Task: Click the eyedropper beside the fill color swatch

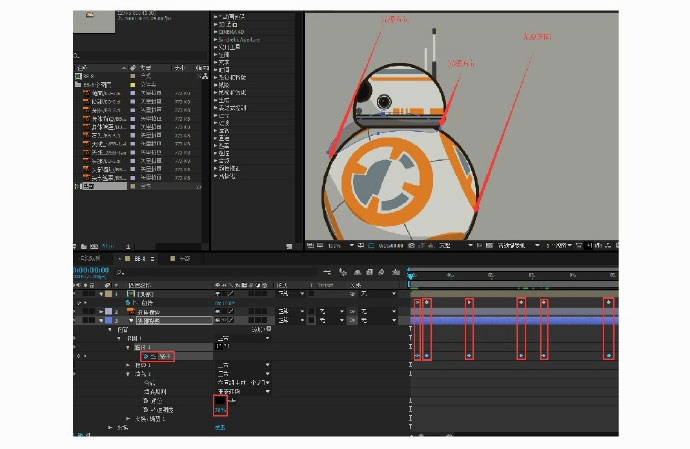Action: [232, 401]
